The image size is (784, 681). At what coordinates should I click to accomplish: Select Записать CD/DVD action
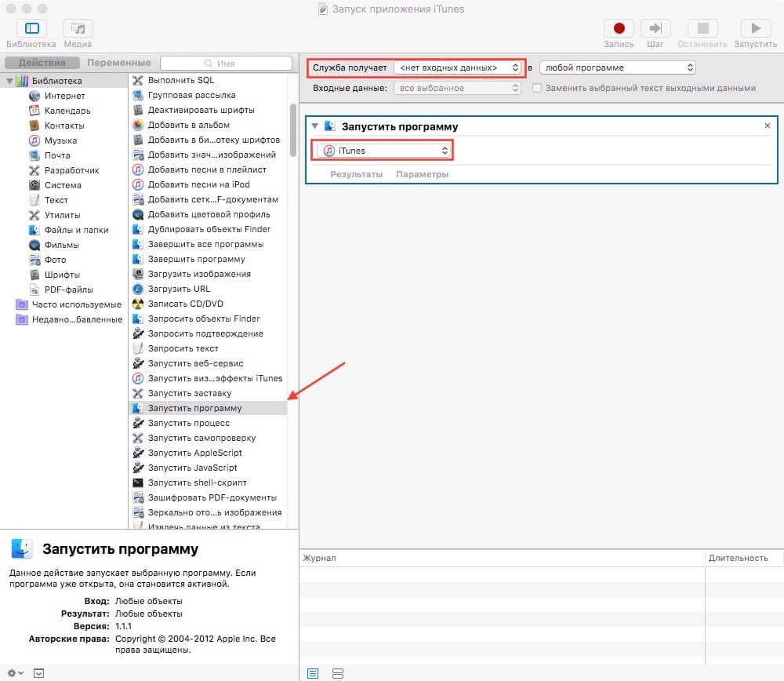(x=208, y=304)
